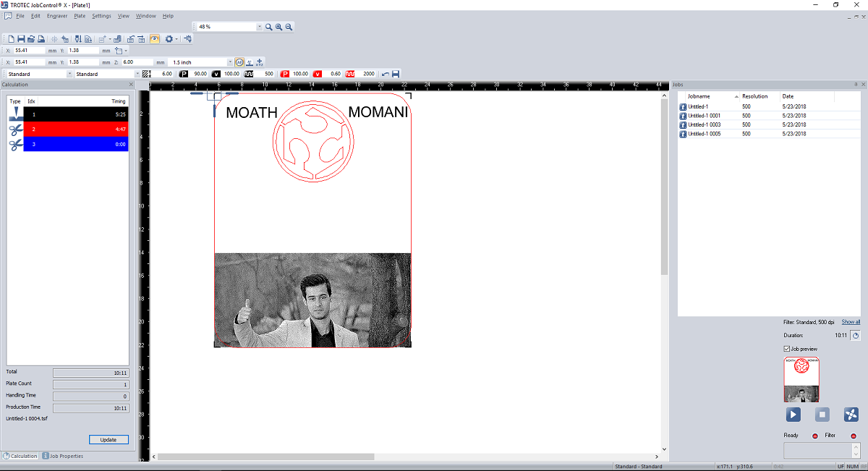Click the Open folder icon in the top toolbar
This screenshot has height=471, width=868.
(x=31, y=39)
